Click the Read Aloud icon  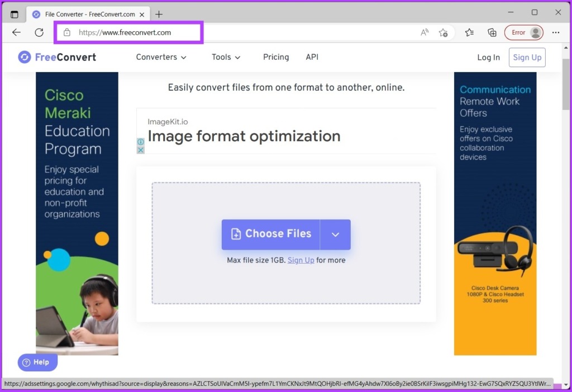[425, 32]
